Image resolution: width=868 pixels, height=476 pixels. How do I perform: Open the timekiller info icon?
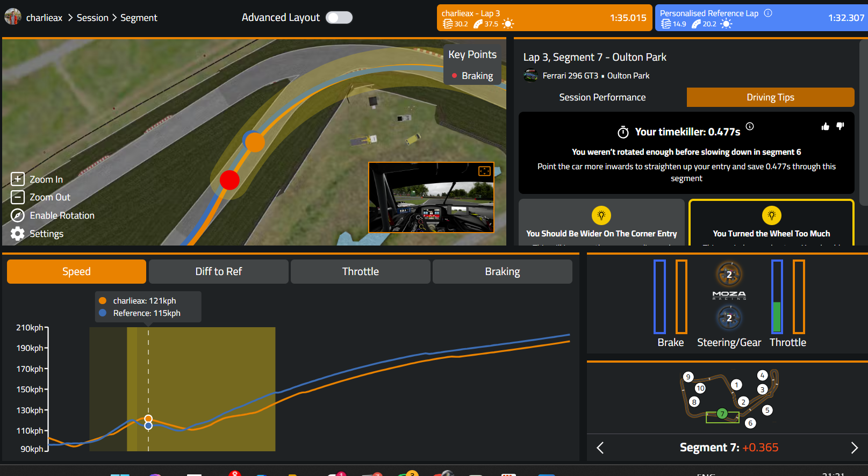coord(750,126)
